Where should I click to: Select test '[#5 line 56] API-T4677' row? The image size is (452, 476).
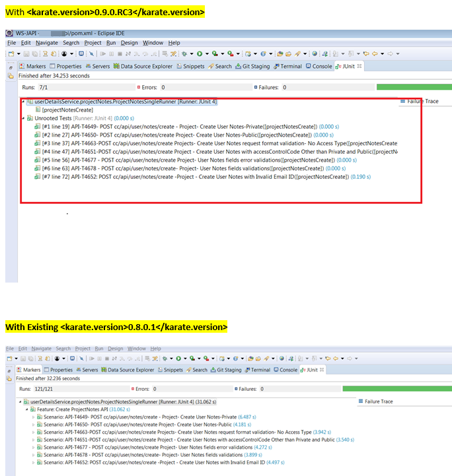196,160
